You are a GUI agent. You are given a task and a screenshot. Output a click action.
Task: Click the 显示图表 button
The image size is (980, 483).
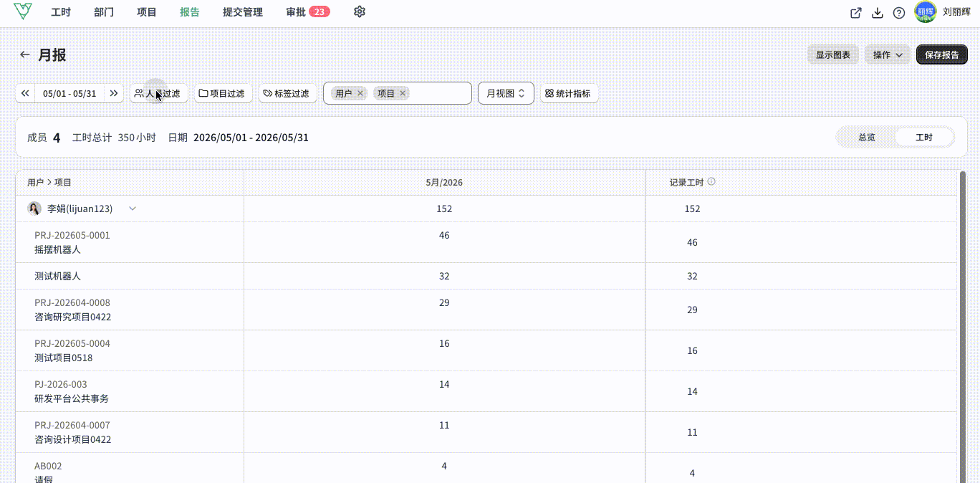pyautogui.click(x=833, y=54)
